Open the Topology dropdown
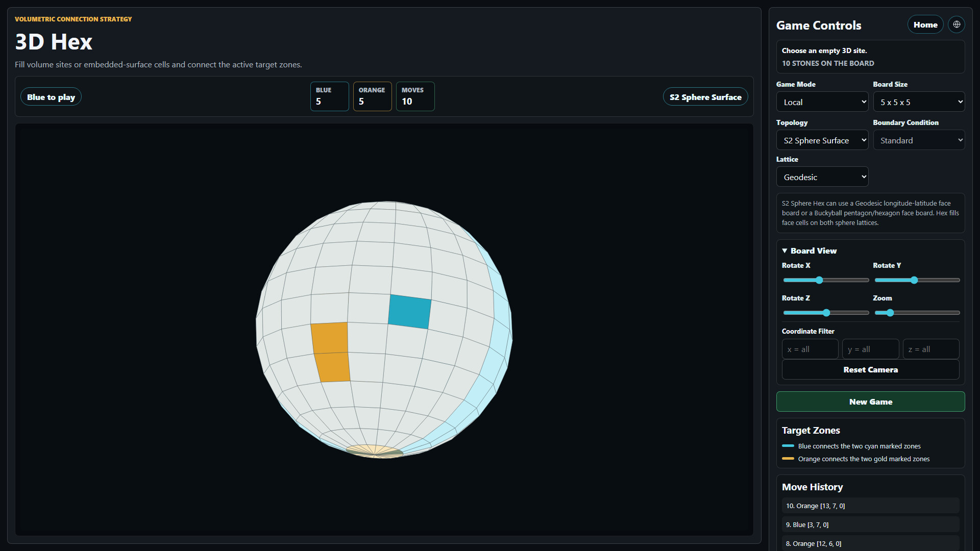This screenshot has height=551, width=980. point(822,140)
